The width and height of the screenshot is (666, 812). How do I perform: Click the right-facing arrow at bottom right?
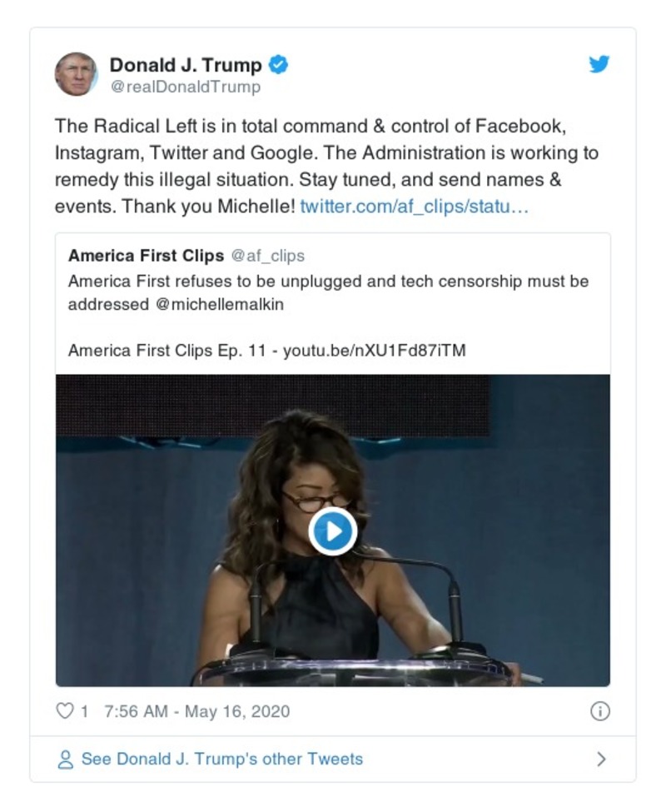603,760
